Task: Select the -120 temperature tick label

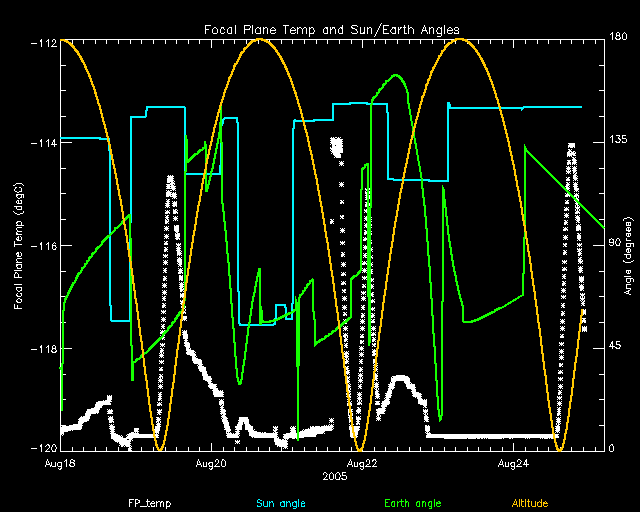Action: click(42, 450)
